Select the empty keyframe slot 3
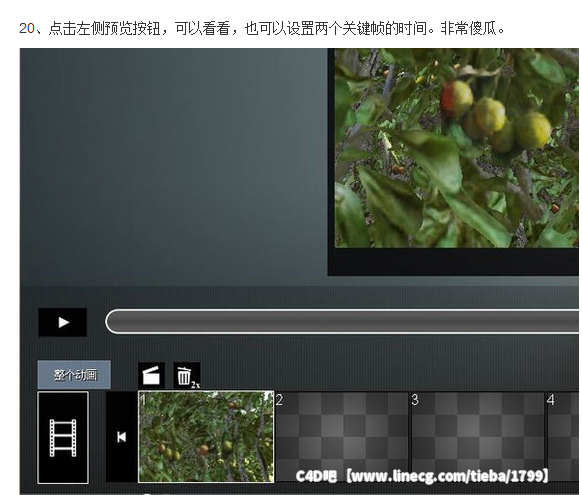This screenshot has height=495, width=582. coord(477,437)
